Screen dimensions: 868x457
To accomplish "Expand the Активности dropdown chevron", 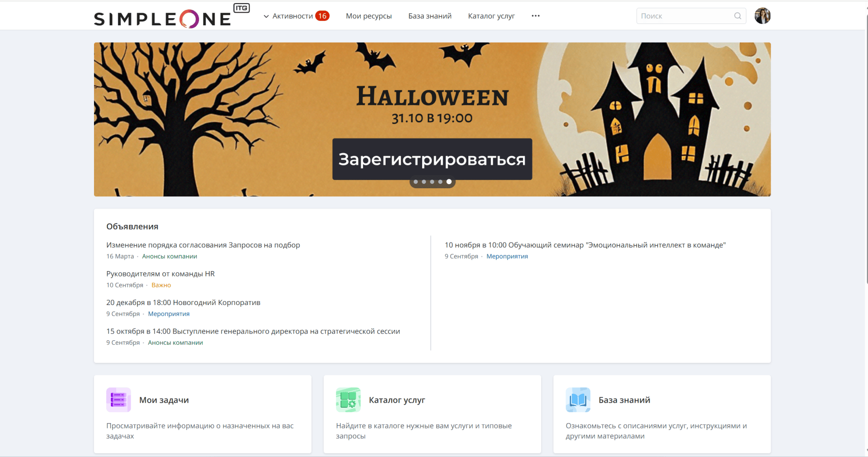I will (x=266, y=16).
